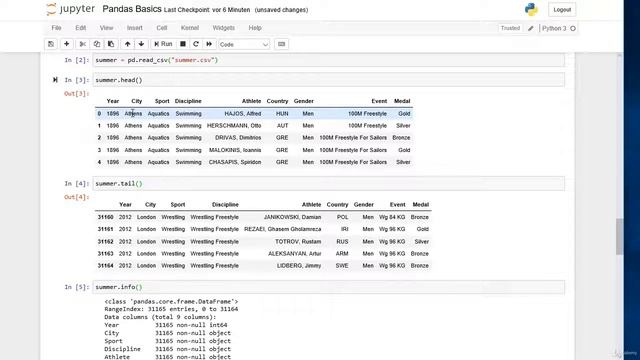The image size is (640, 360).
Task: Save notebook with the floppy disk icon
Action: point(51,44)
